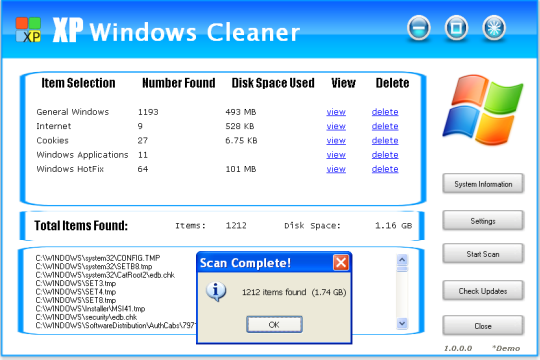540x360 pixels.
Task: Click the General Windows row label
Action: point(73,112)
